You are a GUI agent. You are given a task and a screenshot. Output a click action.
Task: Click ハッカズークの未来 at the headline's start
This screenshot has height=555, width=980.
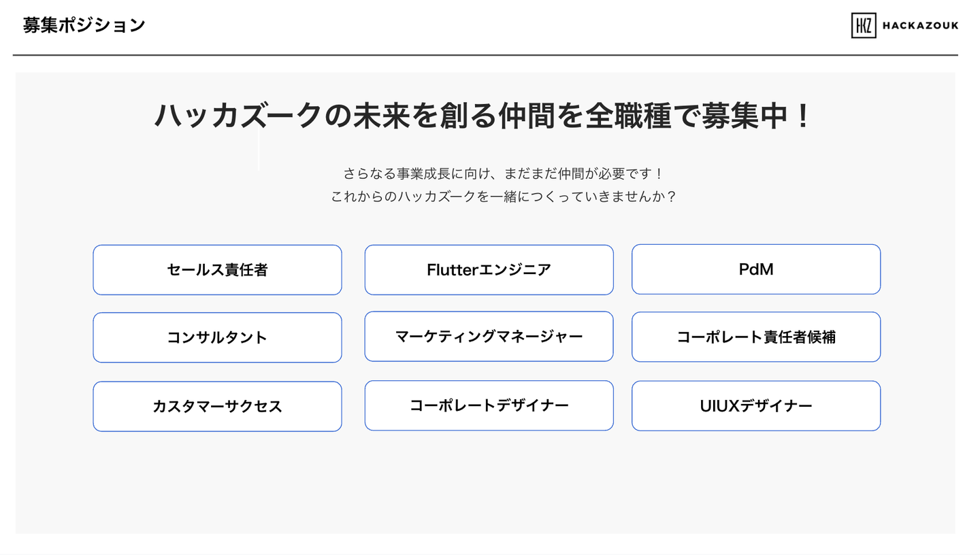(282, 116)
